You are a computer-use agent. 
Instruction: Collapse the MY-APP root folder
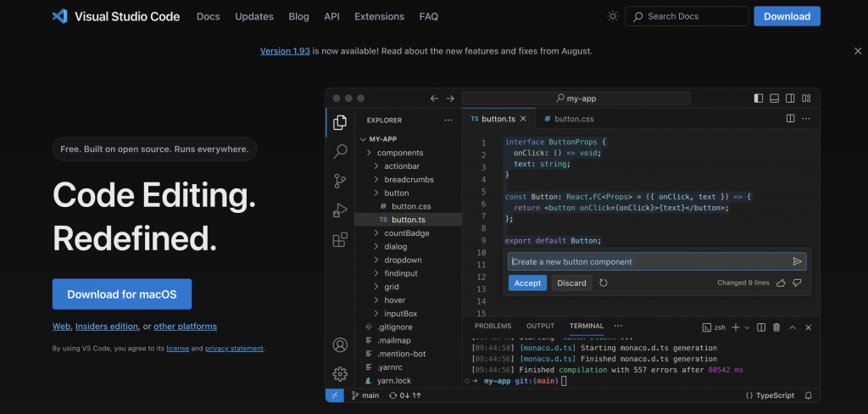click(364, 139)
